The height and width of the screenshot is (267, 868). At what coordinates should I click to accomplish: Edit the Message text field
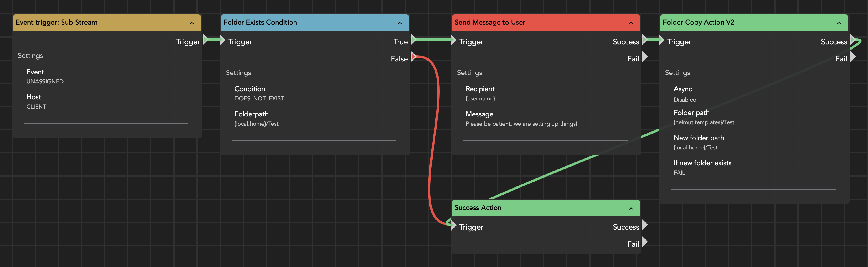pyautogui.click(x=521, y=124)
